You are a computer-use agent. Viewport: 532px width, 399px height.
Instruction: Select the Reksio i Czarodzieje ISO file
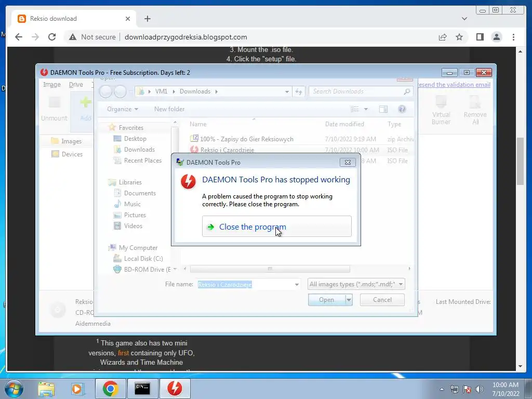pyautogui.click(x=227, y=150)
